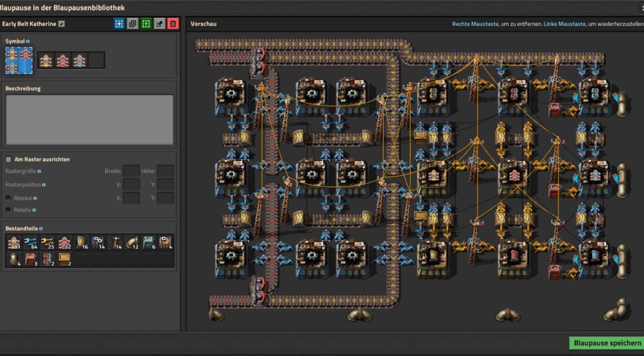644x356 pixels.
Task: Select the Relativ radio option
Action: (8, 210)
